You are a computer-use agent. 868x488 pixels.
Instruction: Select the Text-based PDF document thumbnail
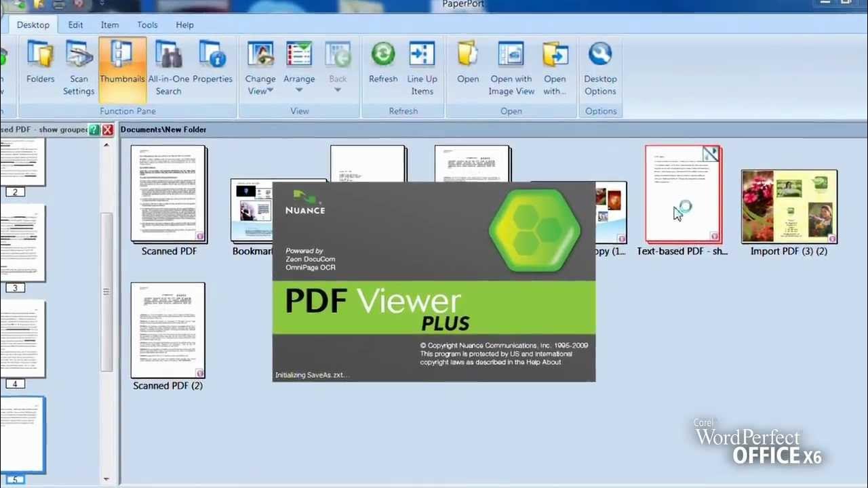click(684, 194)
